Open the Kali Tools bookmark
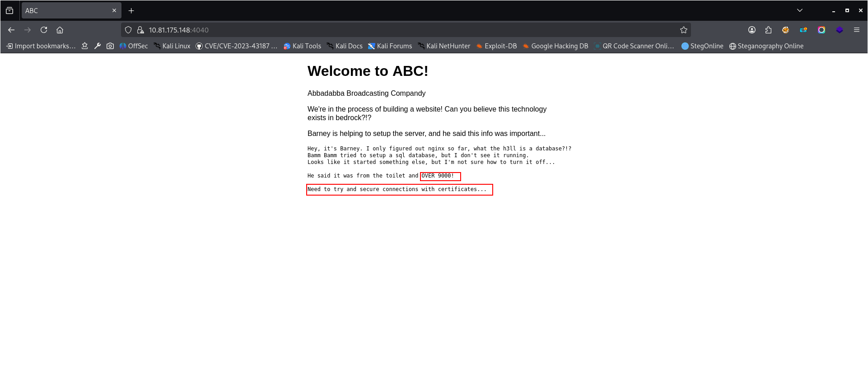 click(302, 46)
